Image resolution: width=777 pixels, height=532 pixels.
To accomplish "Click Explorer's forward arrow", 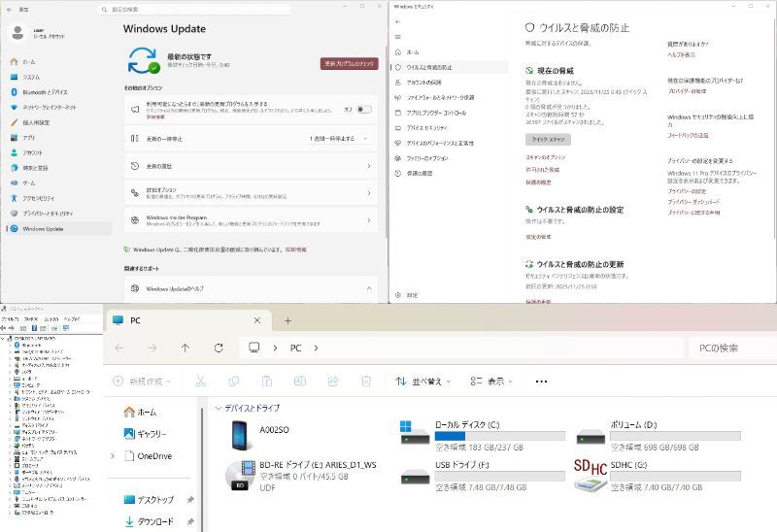I will 152,348.
